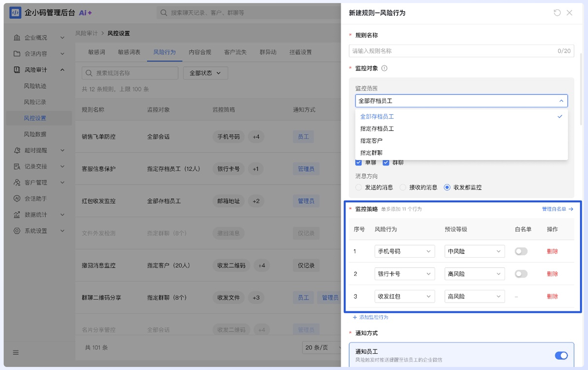This screenshot has height=370, width=588.
Task: Click the 风险审计 sidebar icon
Action: 17,70
